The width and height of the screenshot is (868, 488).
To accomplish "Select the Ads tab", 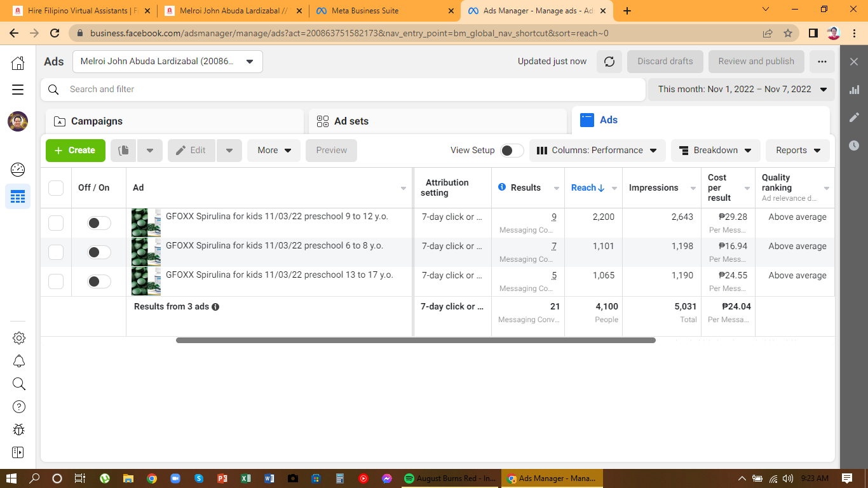I will click(701, 120).
